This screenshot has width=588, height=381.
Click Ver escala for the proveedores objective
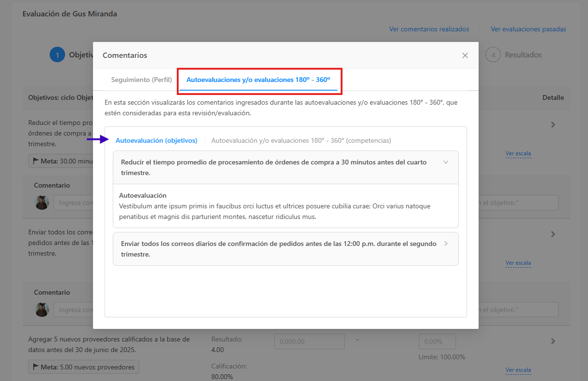(x=518, y=370)
